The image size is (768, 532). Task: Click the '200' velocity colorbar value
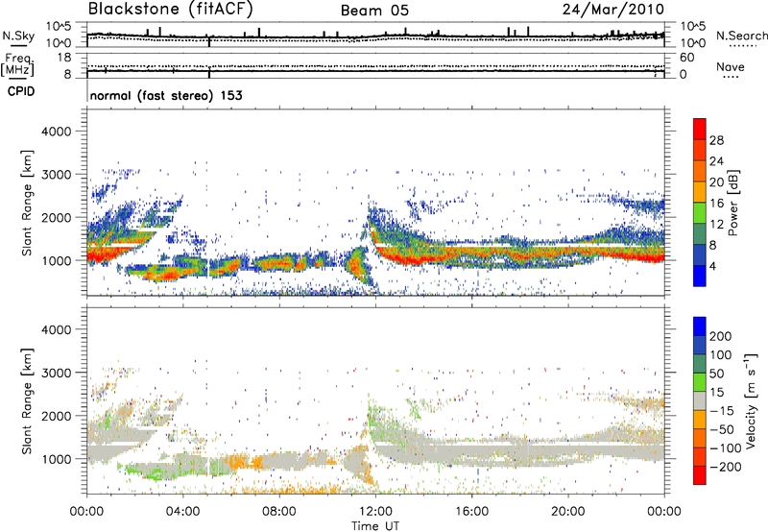(x=721, y=336)
